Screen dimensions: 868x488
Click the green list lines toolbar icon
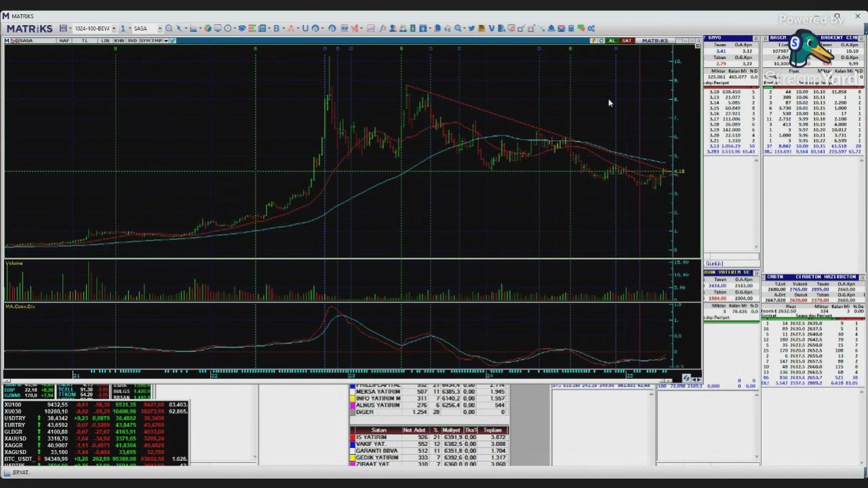(252, 28)
